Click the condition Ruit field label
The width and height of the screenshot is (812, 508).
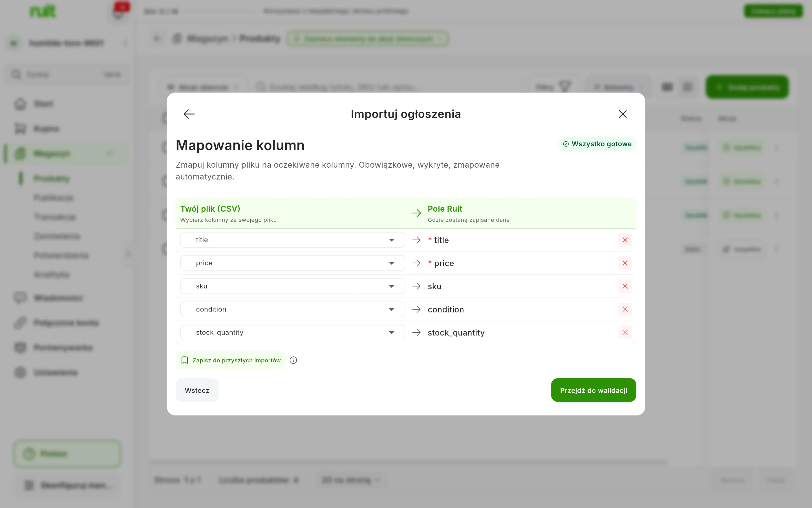(445, 309)
